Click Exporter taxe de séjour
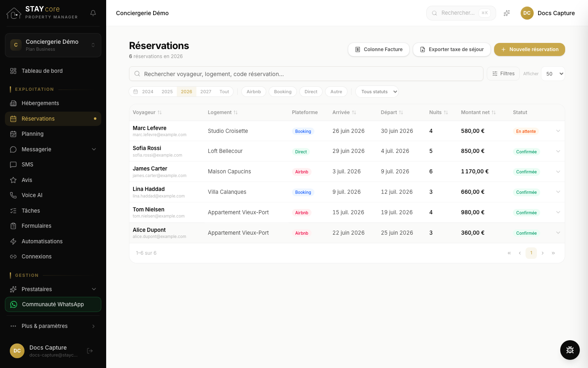Viewport: 588px width, 368px height. (x=452, y=49)
